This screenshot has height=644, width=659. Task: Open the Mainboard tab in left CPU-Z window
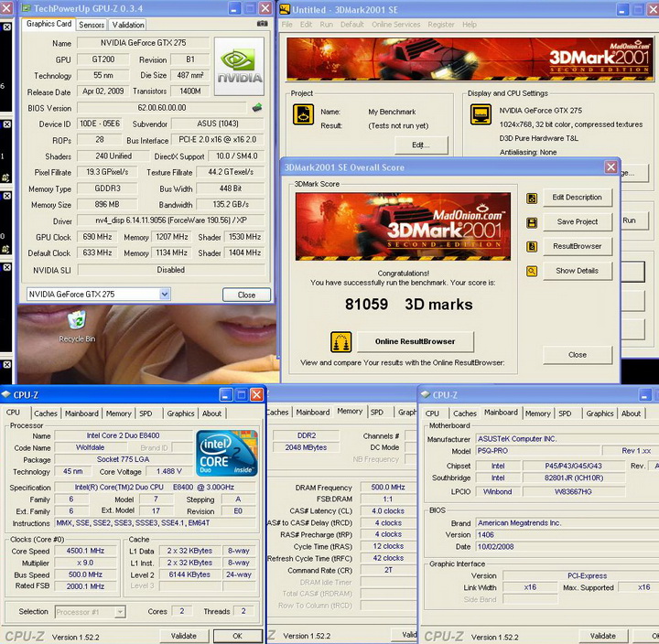(81, 413)
